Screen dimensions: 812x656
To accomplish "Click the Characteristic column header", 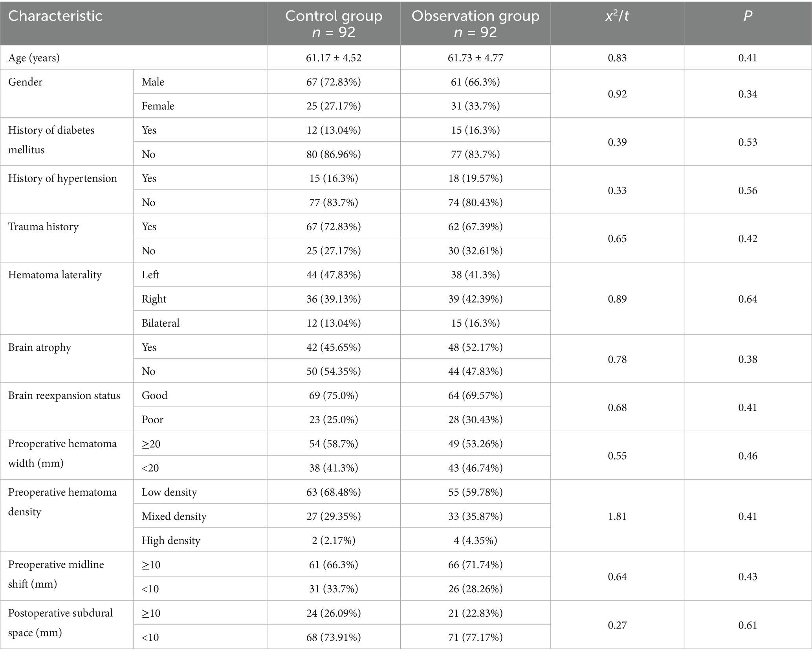I will (55, 17).
